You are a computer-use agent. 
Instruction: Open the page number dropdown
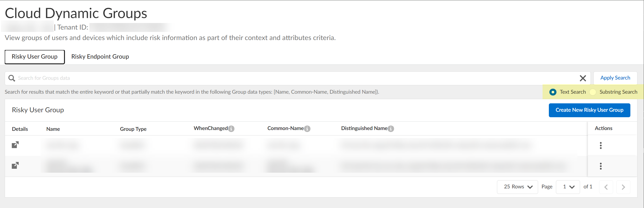point(568,187)
